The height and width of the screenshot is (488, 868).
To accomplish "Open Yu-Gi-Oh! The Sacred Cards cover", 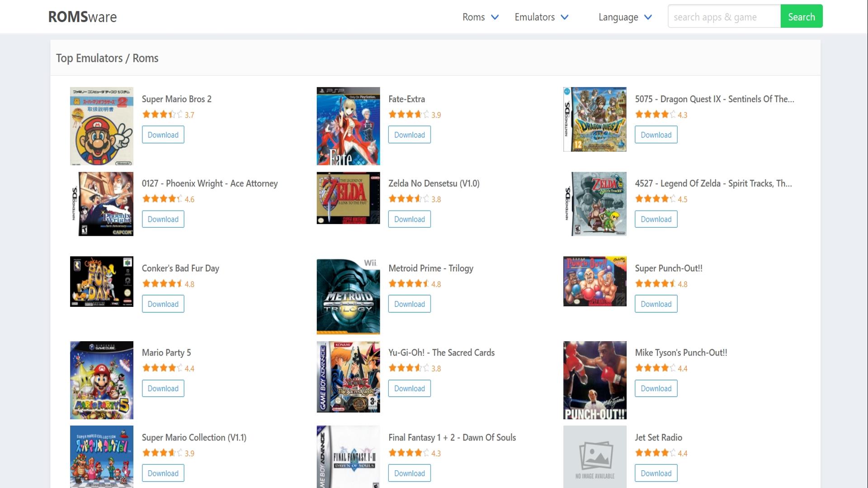I will 348,377.
